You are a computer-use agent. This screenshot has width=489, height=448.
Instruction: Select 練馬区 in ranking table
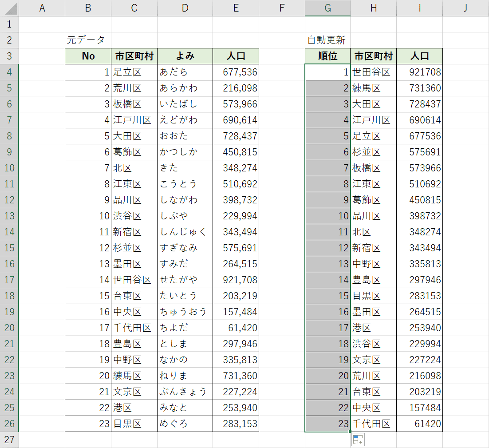373,88
